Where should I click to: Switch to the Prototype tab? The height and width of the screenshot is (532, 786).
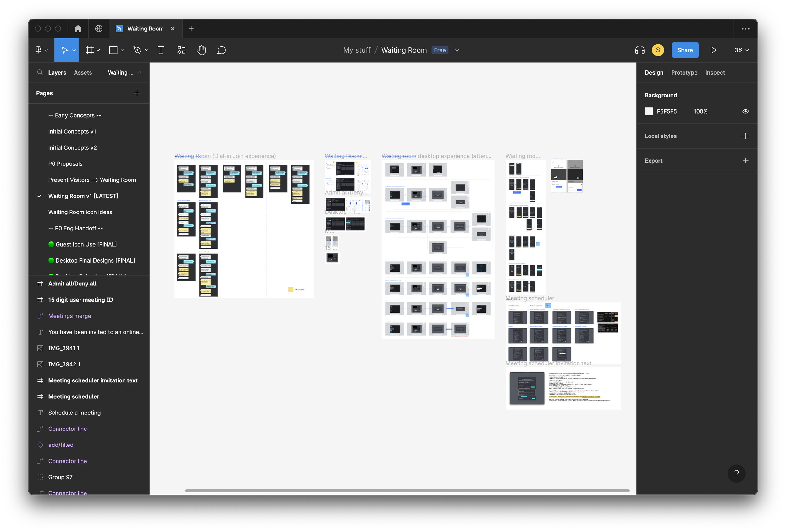[684, 72]
